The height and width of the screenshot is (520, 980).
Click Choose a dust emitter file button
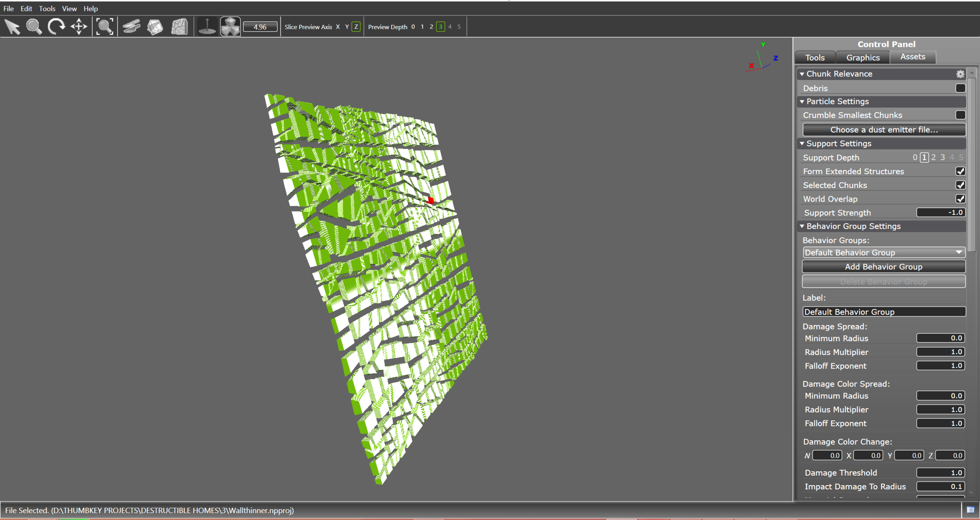coord(884,130)
